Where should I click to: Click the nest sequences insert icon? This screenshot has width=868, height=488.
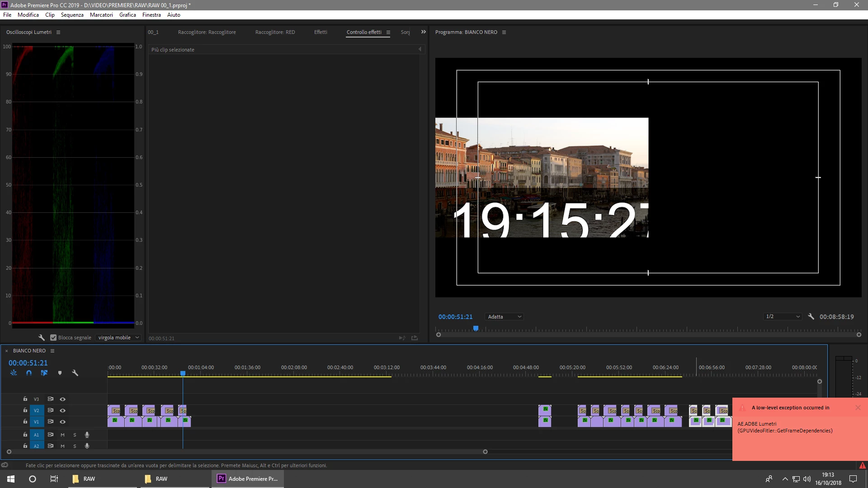tap(14, 373)
